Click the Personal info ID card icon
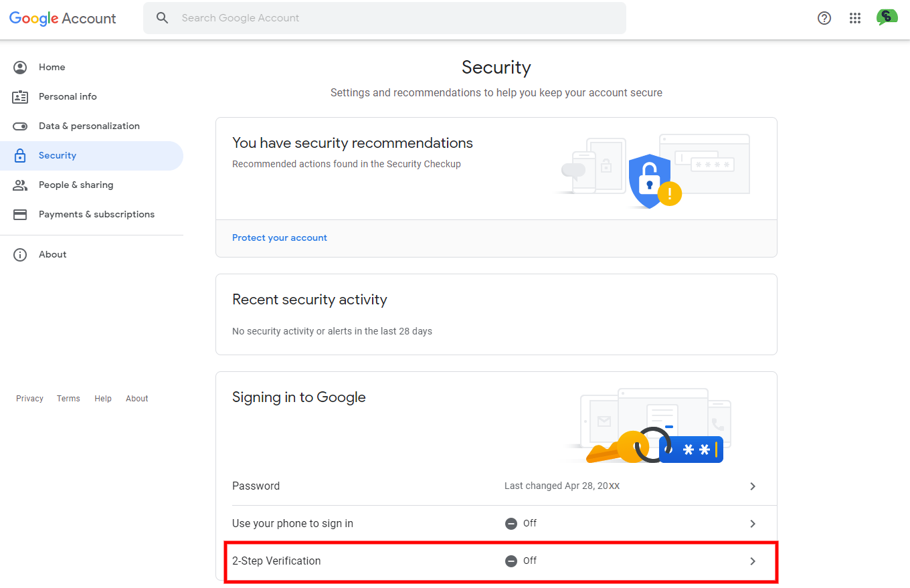 [x=20, y=96]
